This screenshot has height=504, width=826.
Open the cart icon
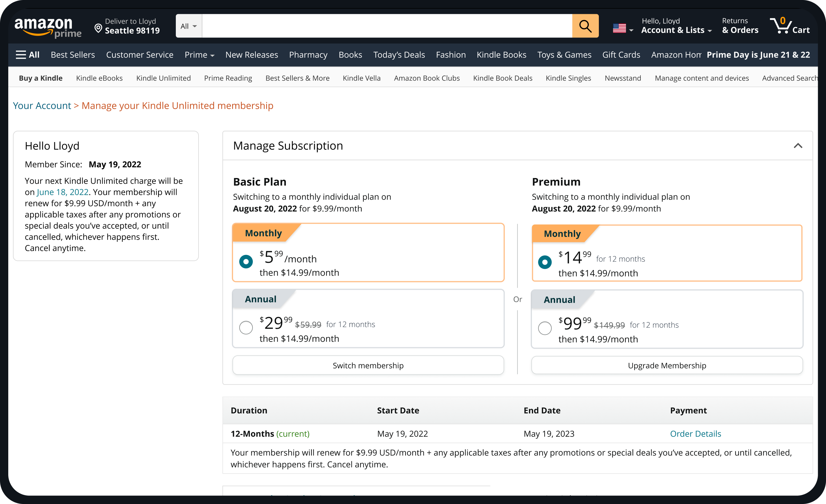point(789,26)
